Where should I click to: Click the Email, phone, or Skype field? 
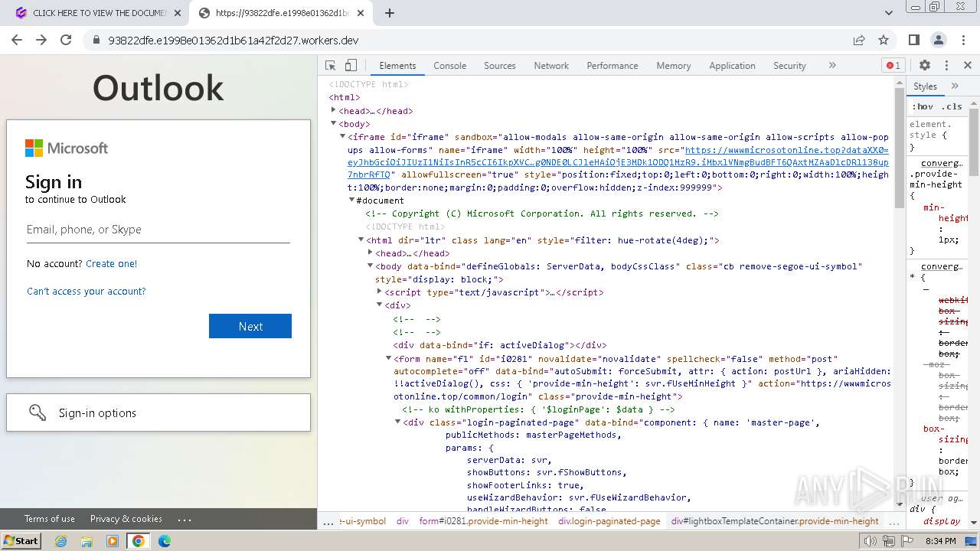click(158, 230)
